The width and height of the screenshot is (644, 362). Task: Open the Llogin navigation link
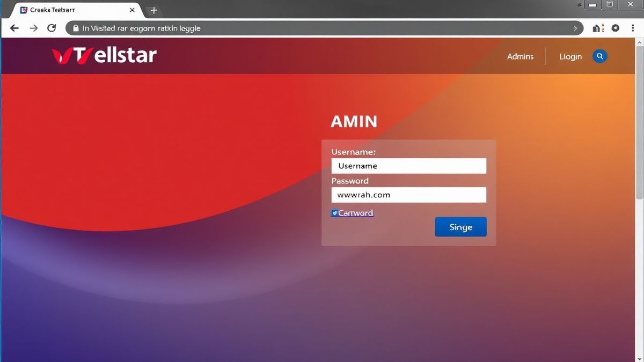tap(570, 56)
